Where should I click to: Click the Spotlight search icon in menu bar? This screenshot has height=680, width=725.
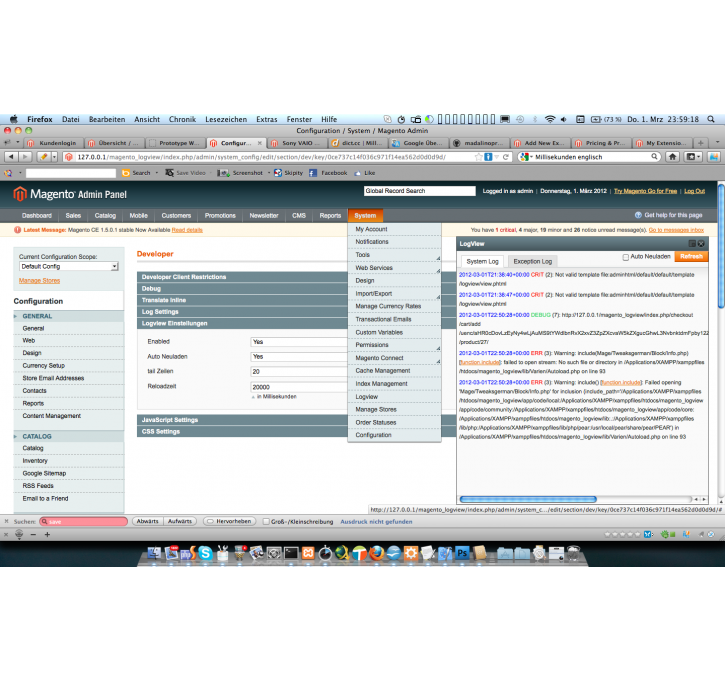coord(711,119)
